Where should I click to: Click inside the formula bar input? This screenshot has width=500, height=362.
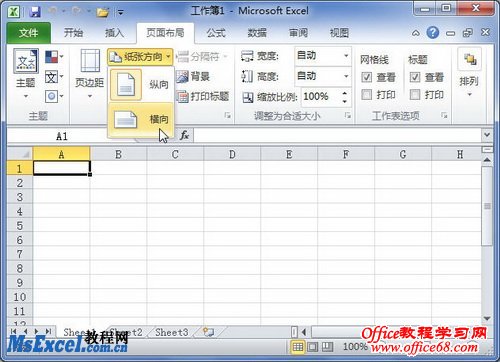[337, 136]
